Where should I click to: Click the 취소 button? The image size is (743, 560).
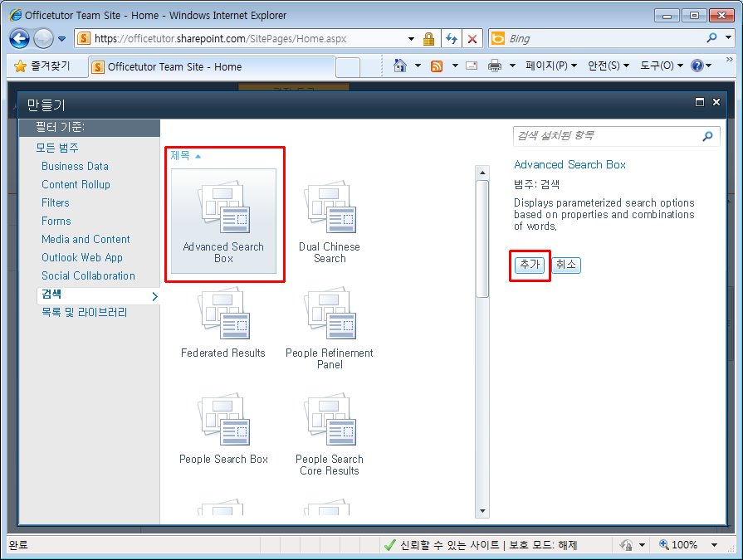[566, 265]
